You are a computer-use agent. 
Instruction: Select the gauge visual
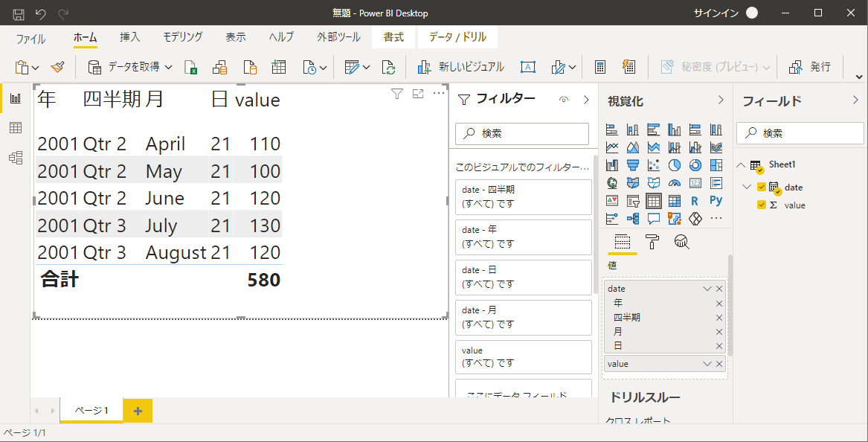pyautogui.click(x=675, y=183)
